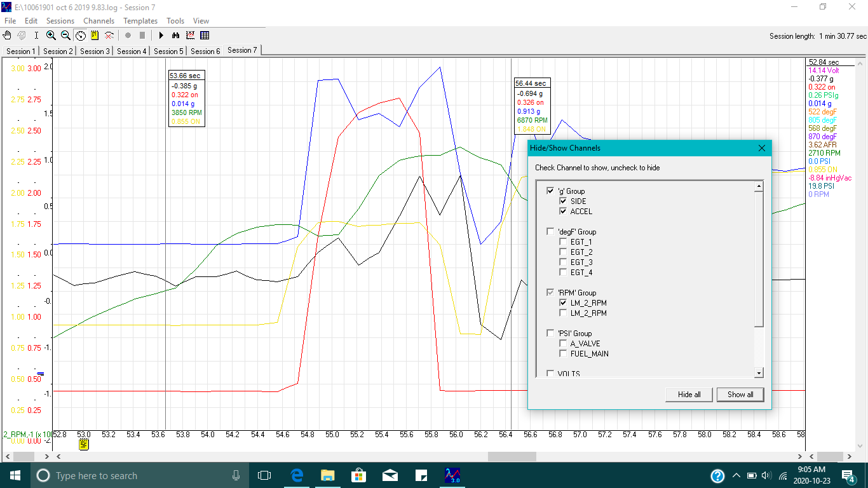Open Windows Start menu

[15, 475]
